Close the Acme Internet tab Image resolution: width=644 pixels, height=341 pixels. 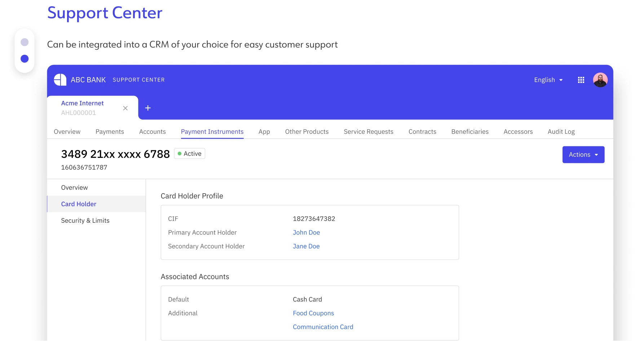coord(125,108)
